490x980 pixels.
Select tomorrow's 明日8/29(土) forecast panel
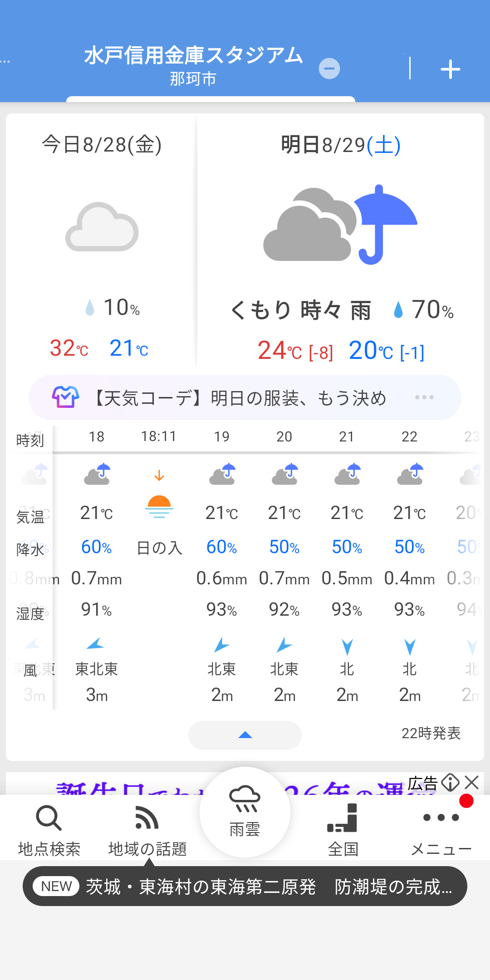(341, 240)
